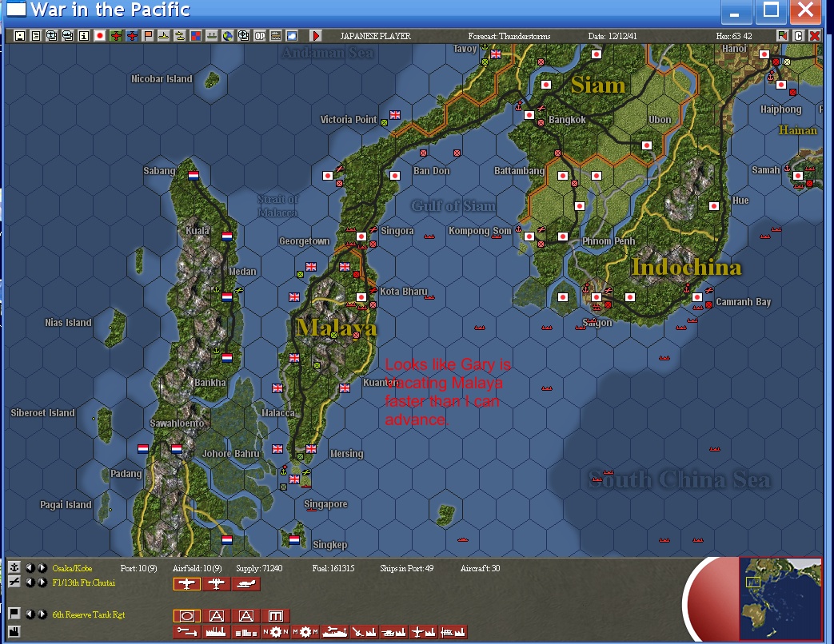Click the tank factory icon
Screen dimensions: 834x644
[394, 632]
